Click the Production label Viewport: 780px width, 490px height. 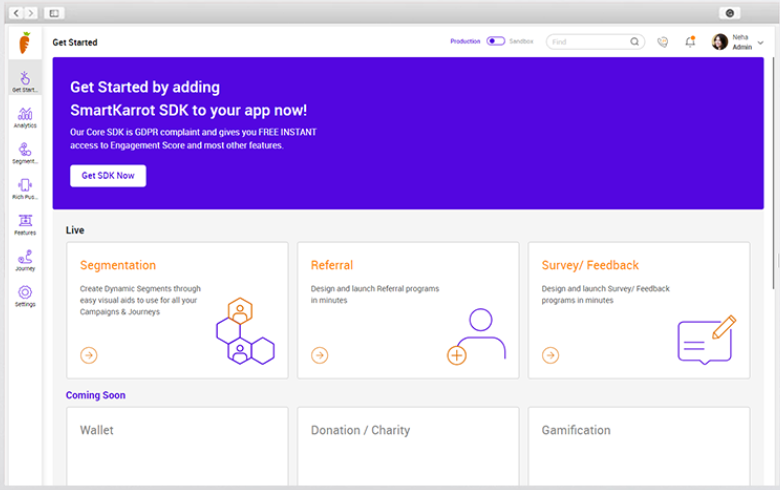(x=465, y=41)
